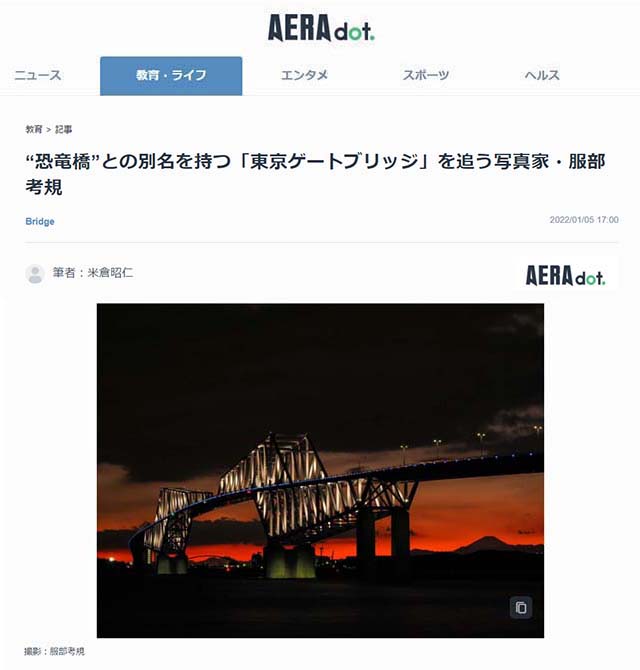This screenshot has height=670, width=640.
Task: Click the 教育 breadcrumb link
Action: (x=34, y=129)
